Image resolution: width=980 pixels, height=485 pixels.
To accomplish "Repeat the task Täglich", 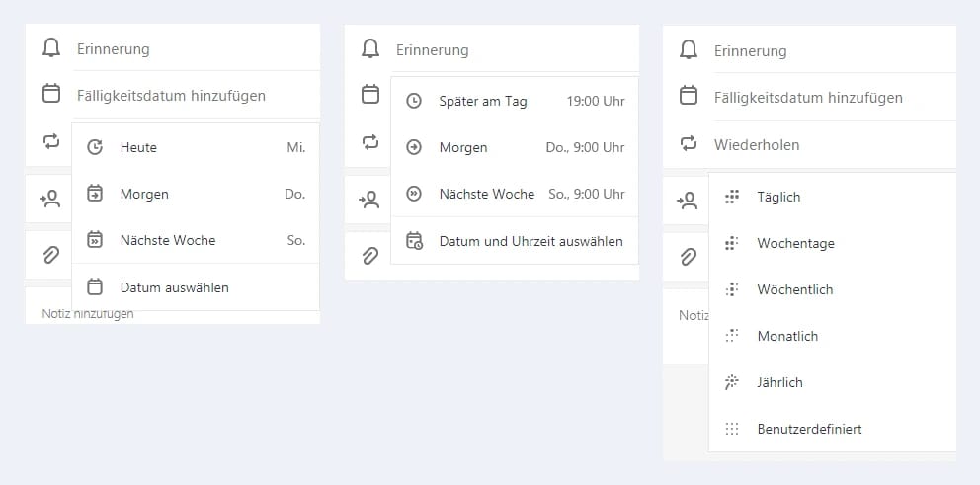I will [x=833, y=197].
